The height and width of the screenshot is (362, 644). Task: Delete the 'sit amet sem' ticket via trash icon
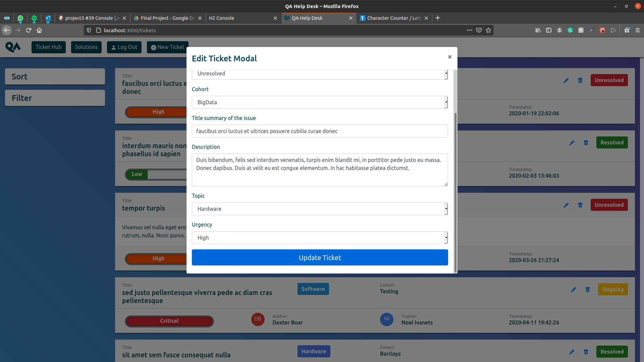(586, 352)
